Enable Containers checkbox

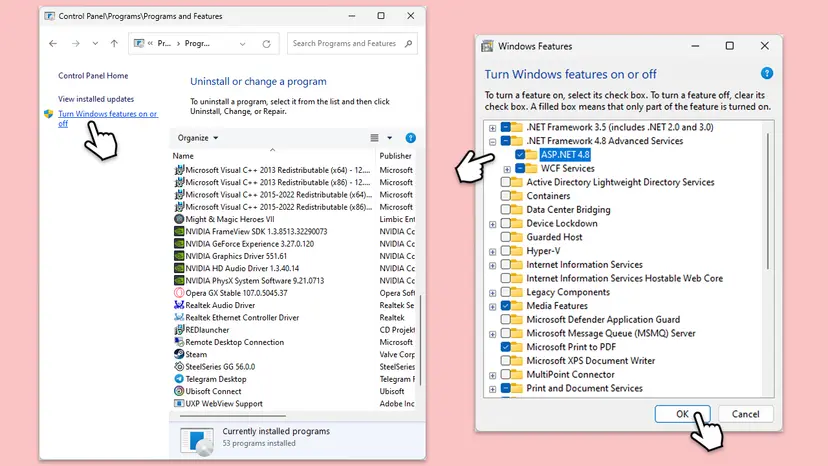tap(505, 195)
